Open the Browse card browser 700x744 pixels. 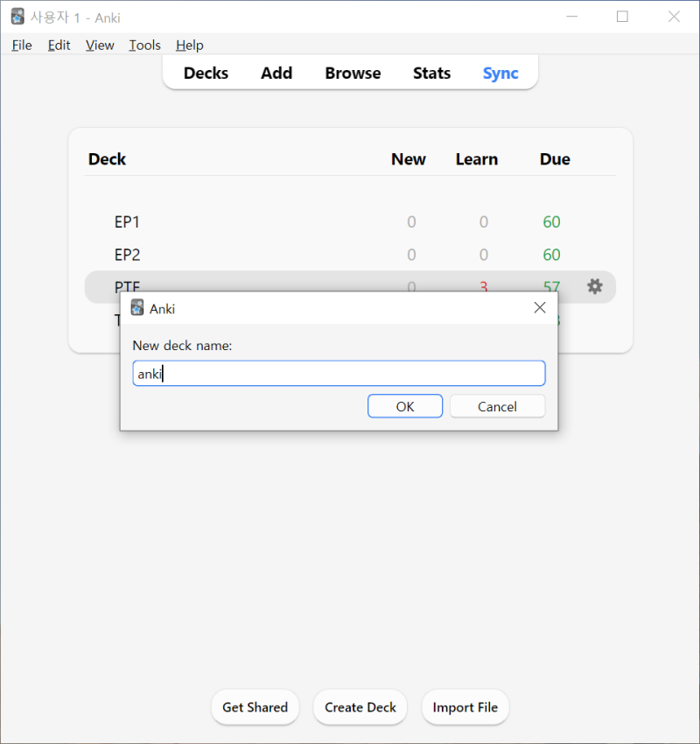(x=353, y=73)
